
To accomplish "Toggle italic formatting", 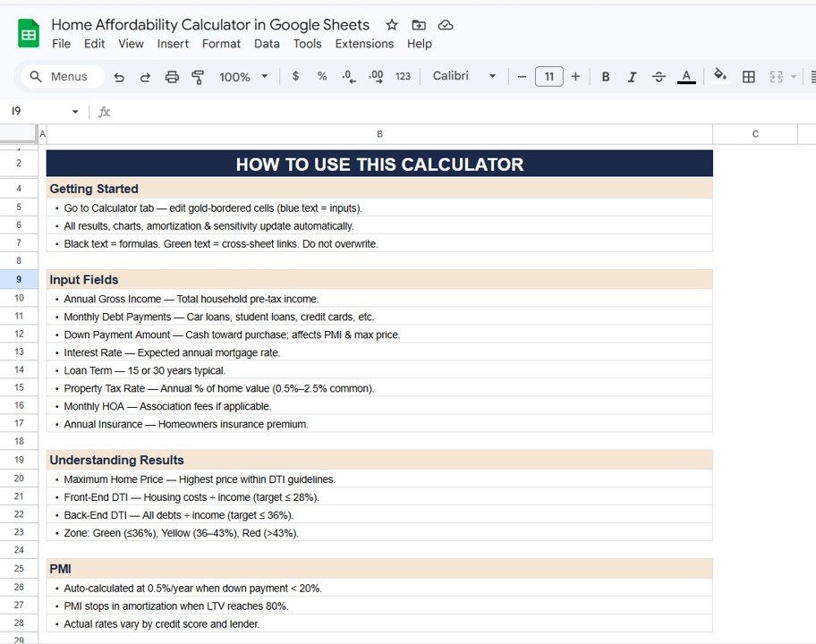I will (632, 77).
